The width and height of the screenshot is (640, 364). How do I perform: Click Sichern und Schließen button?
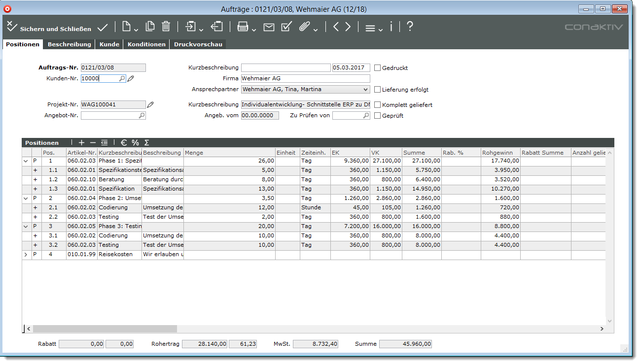(49, 28)
